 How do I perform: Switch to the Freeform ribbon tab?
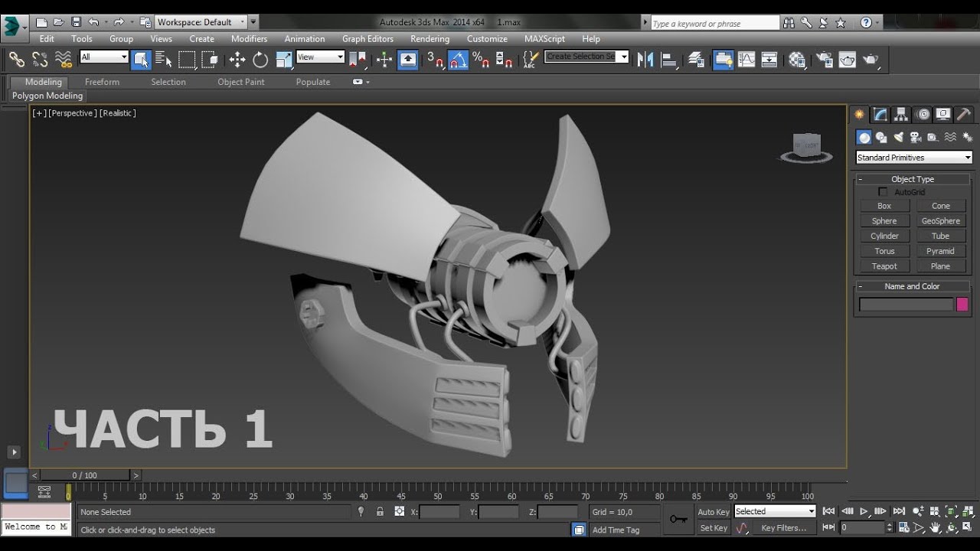[x=102, y=82]
